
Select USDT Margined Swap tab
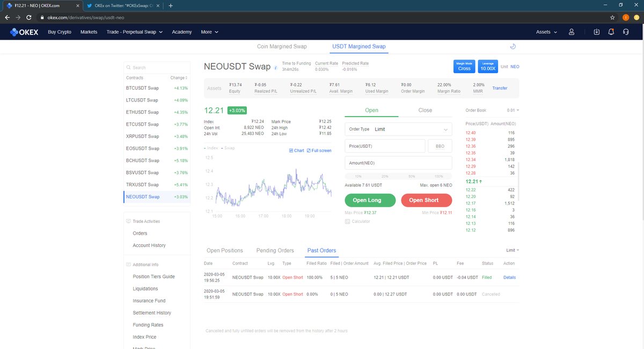pos(359,47)
